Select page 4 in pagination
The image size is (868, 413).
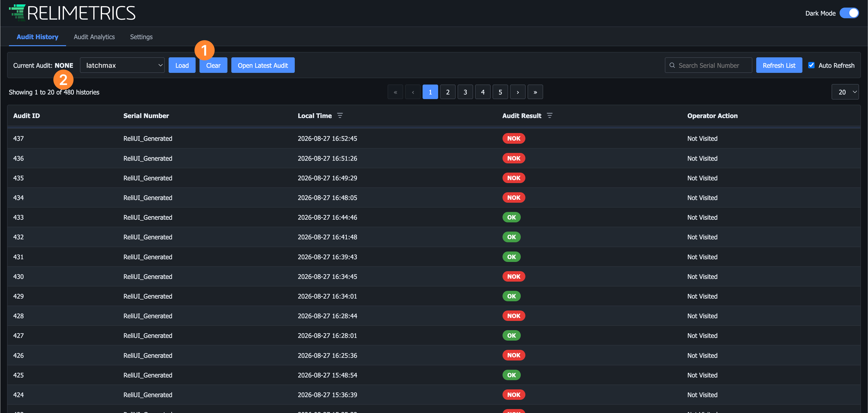(x=483, y=92)
